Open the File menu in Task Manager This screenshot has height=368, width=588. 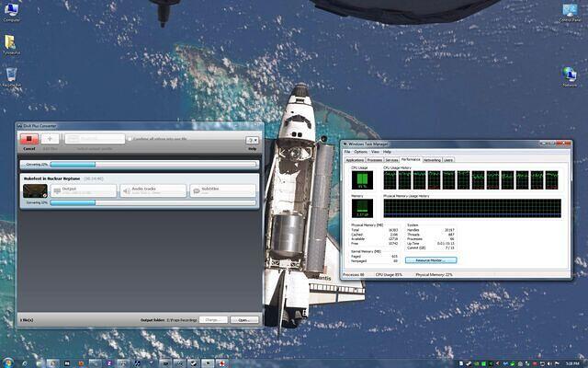pos(347,152)
